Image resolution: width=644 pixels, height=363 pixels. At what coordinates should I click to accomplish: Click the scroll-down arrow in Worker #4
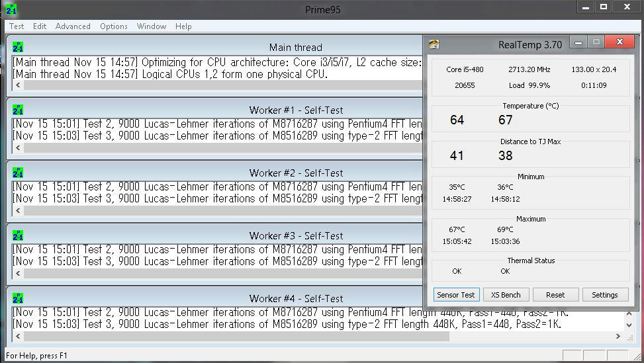coord(629,325)
